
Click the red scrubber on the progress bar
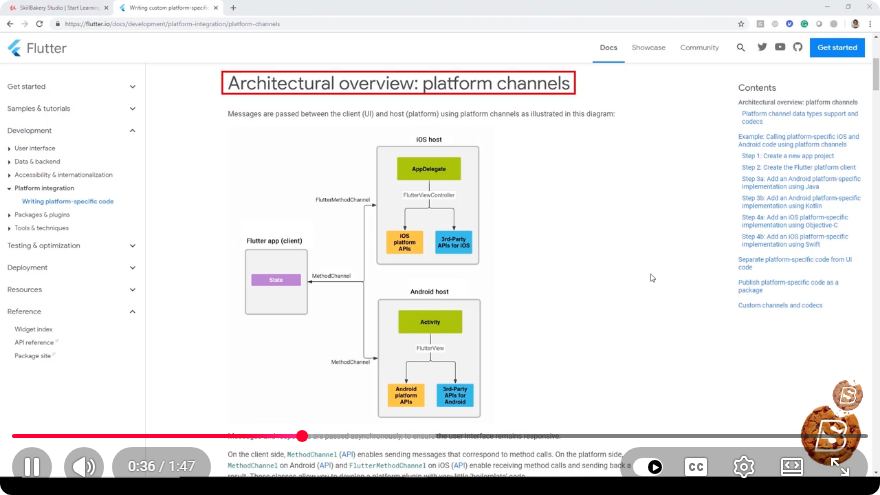point(302,436)
